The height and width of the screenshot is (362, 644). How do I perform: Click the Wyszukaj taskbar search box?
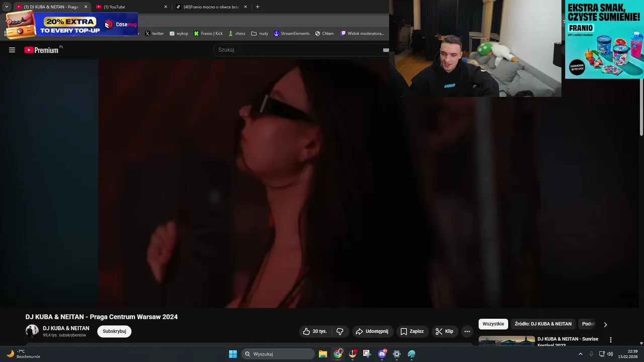tap(278, 354)
